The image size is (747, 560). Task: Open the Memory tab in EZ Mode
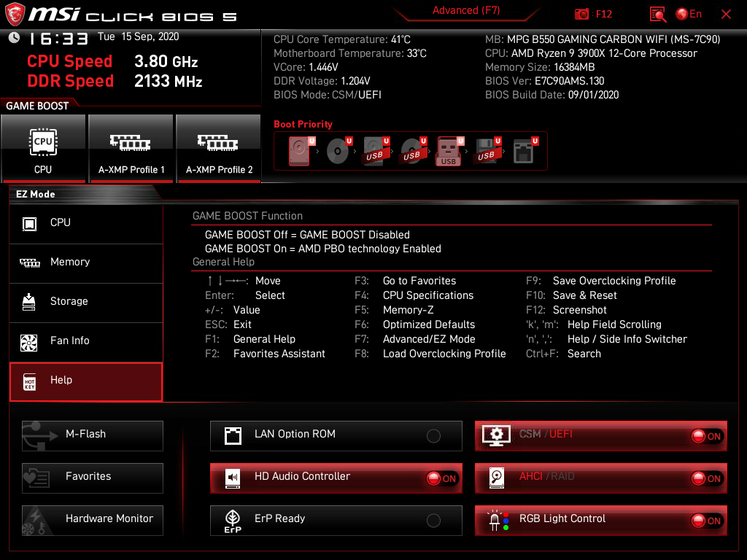click(86, 262)
